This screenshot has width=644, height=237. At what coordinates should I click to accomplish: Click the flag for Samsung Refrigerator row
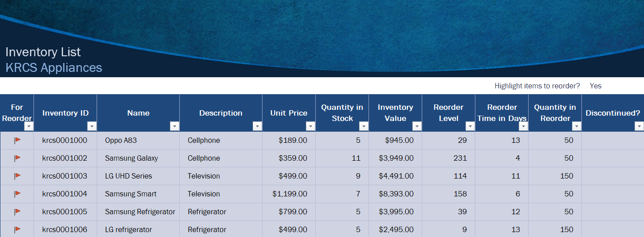click(17, 212)
